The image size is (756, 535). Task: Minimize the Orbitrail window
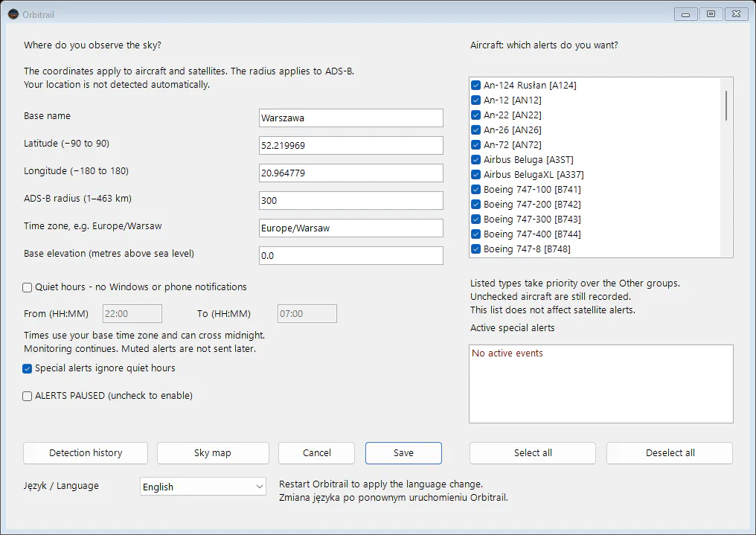point(685,14)
